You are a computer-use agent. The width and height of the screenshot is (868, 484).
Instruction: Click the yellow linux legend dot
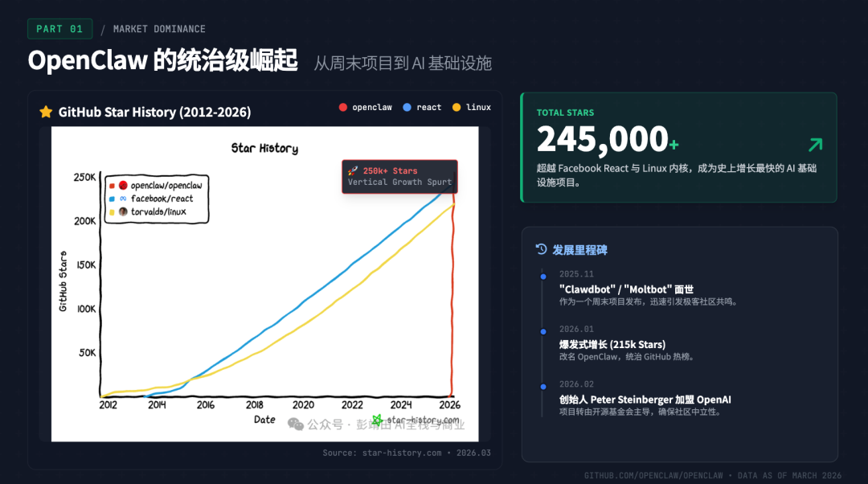tap(457, 108)
